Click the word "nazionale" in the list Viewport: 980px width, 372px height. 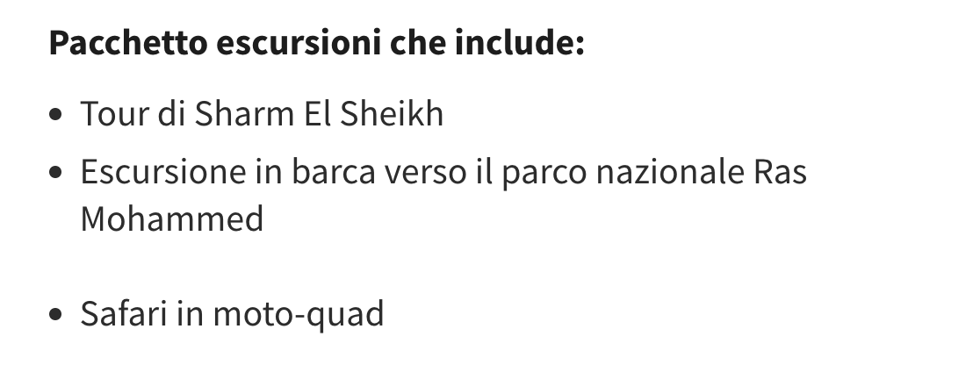pos(671,172)
